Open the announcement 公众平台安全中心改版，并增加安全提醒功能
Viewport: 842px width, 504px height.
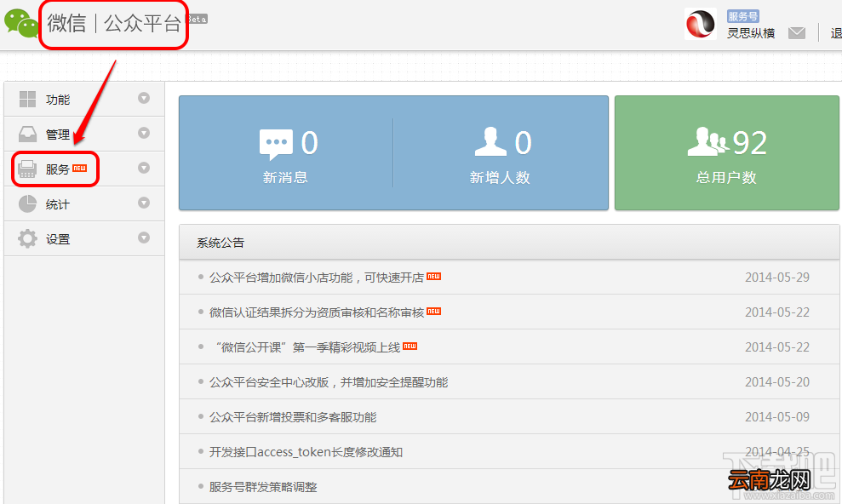[x=329, y=382]
